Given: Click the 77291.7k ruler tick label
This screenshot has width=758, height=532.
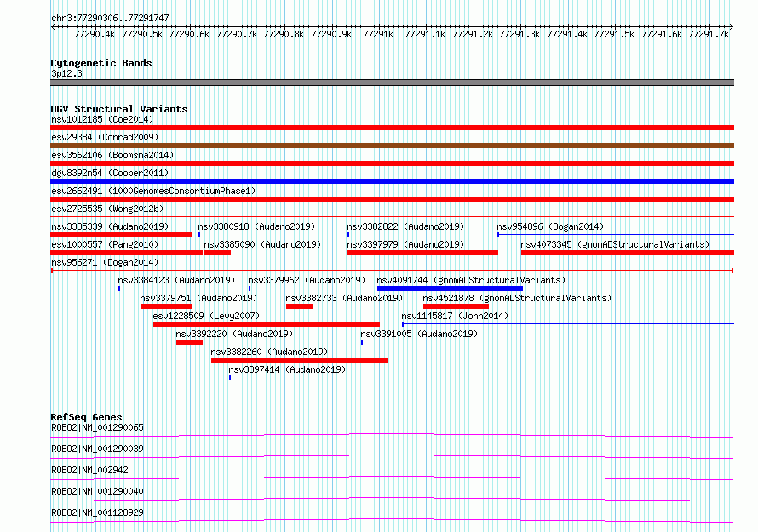Looking at the screenshot, I should coord(709,34).
